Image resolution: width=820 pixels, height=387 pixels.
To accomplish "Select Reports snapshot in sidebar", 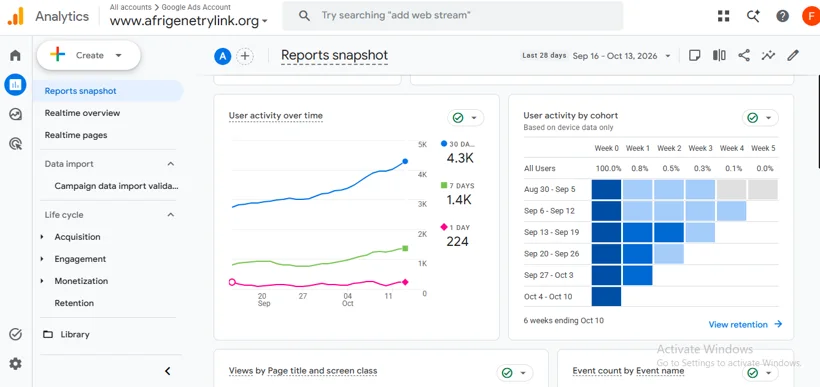I will click(108, 91).
